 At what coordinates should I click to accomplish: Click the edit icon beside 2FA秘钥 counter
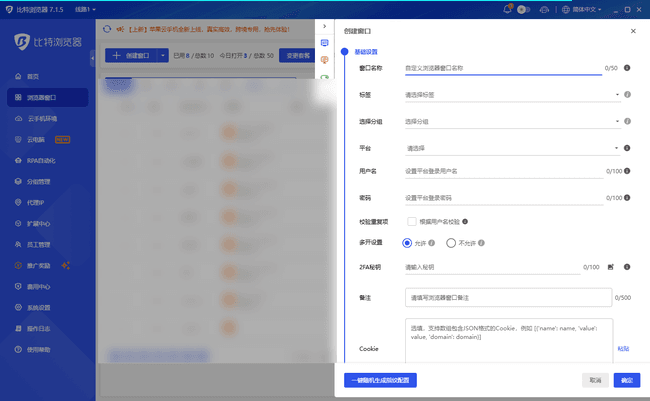(611, 267)
